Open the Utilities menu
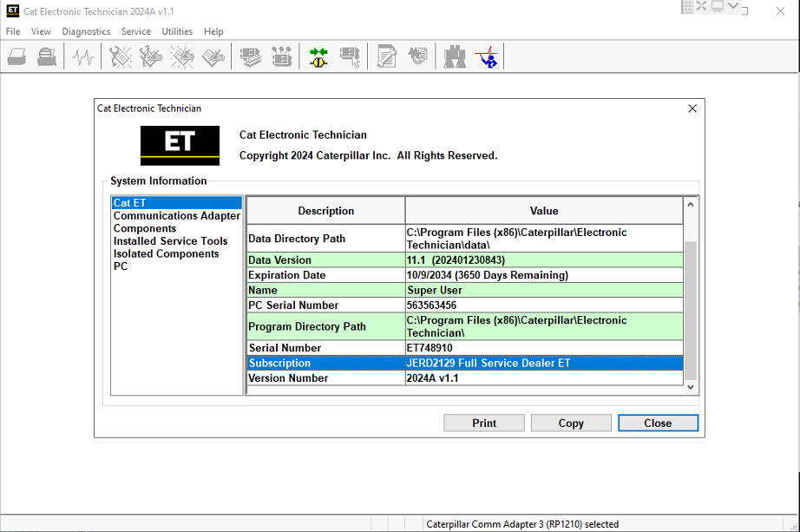This screenshot has height=532, width=800. (x=177, y=31)
